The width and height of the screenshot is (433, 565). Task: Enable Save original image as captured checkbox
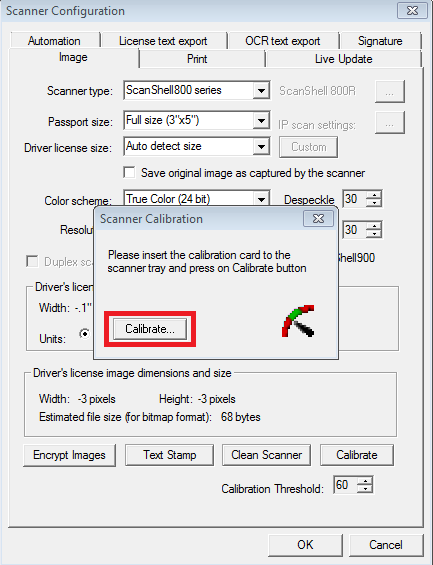tap(129, 173)
